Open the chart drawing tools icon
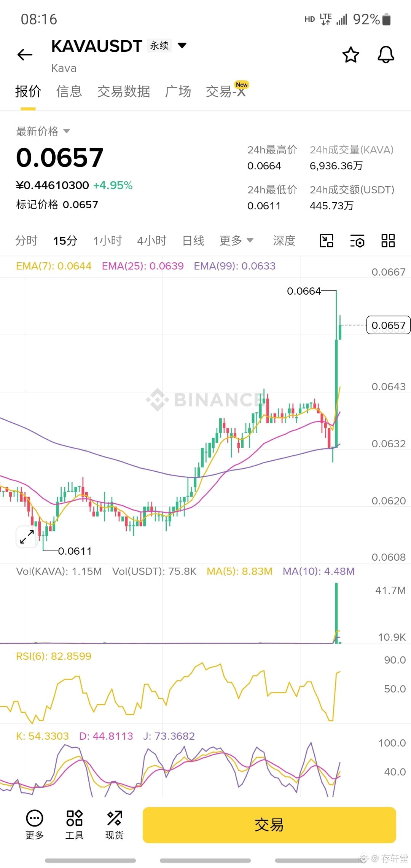The image size is (411, 868). click(327, 241)
